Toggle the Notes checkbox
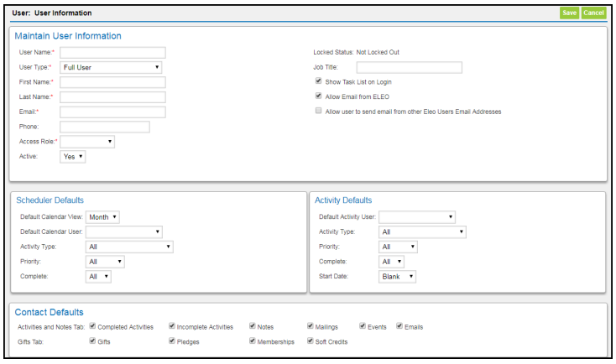 click(x=253, y=326)
